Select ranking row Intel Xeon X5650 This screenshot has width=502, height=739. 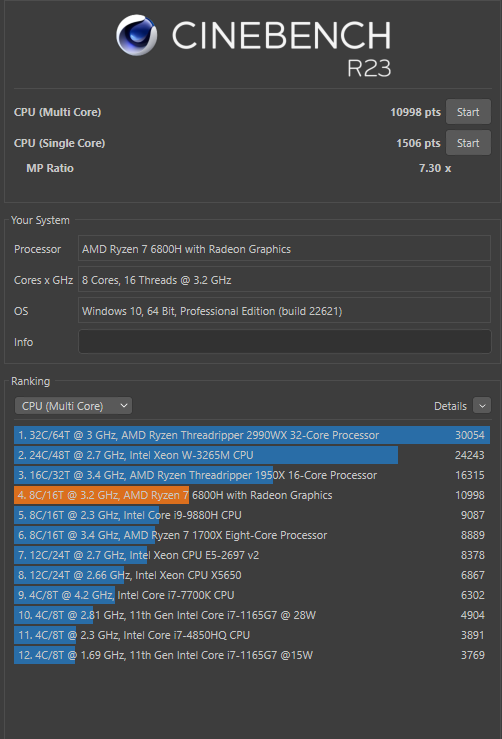click(x=252, y=575)
